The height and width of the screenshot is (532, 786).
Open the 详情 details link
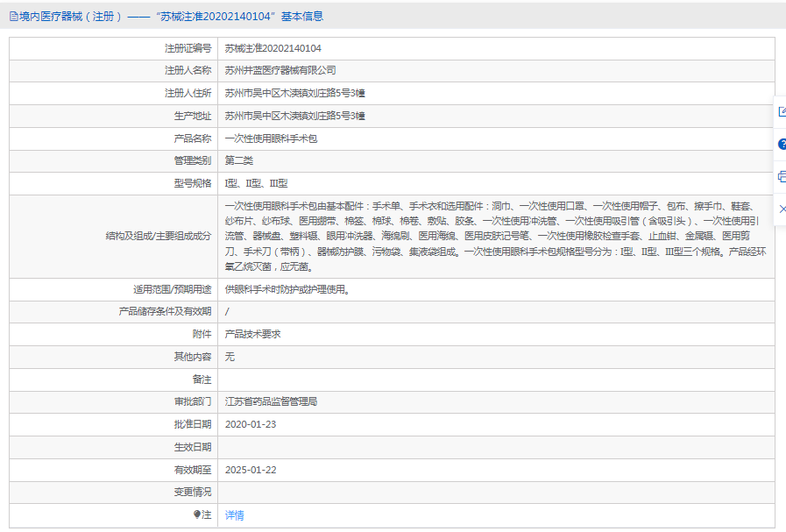click(234, 515)
